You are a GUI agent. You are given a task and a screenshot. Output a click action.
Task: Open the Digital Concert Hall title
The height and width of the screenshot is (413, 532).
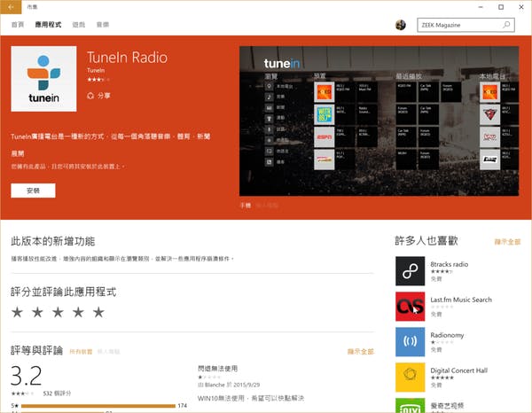pyautogui.click(x=458, y=370)
